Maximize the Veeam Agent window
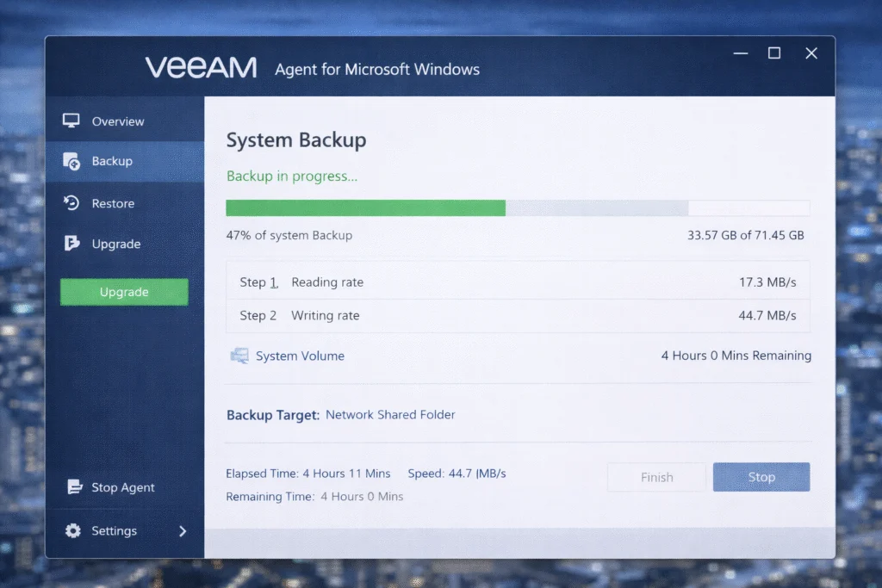The image size is (882, 588). [x=774, y=53]
